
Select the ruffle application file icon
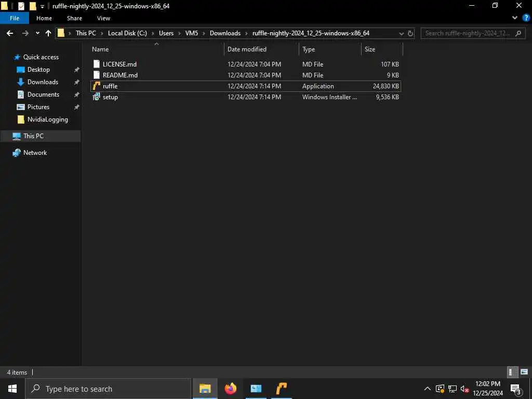click(x=96, y=86)
